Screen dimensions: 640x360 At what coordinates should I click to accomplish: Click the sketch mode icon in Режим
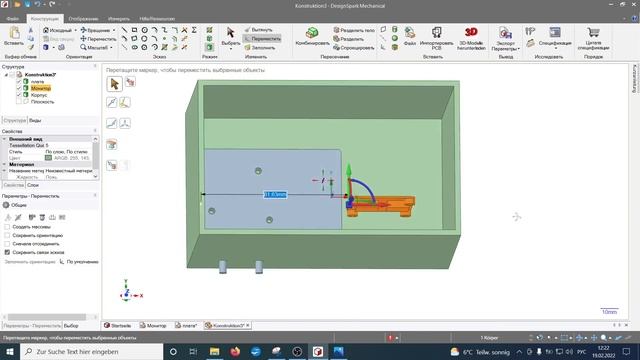[209, 30]
